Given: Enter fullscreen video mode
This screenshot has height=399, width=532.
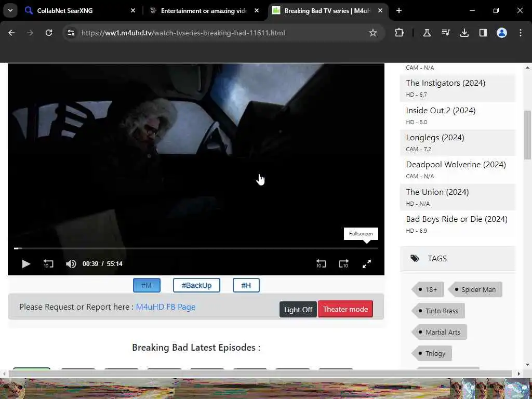Looking at the screenshot, I should click(367, 263).
